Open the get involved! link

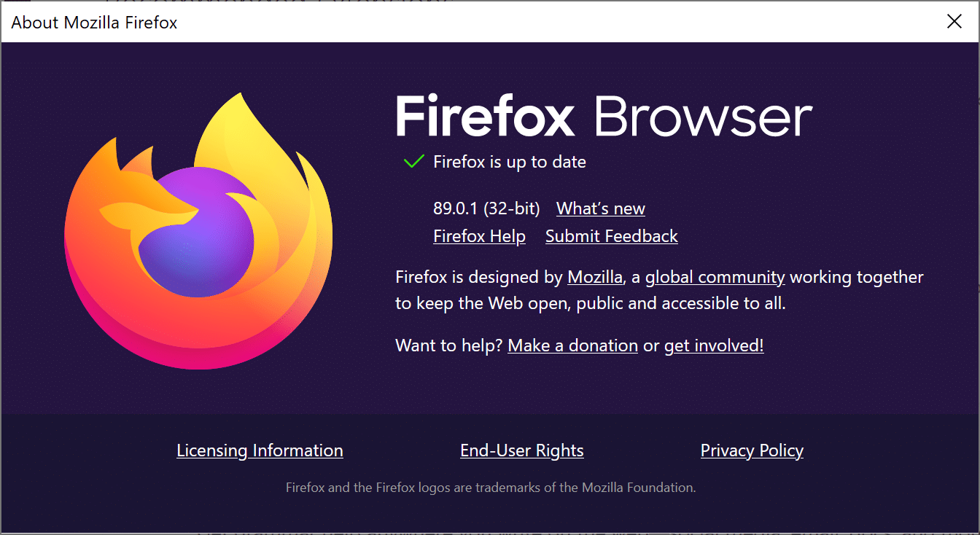[x=713, y=345]
